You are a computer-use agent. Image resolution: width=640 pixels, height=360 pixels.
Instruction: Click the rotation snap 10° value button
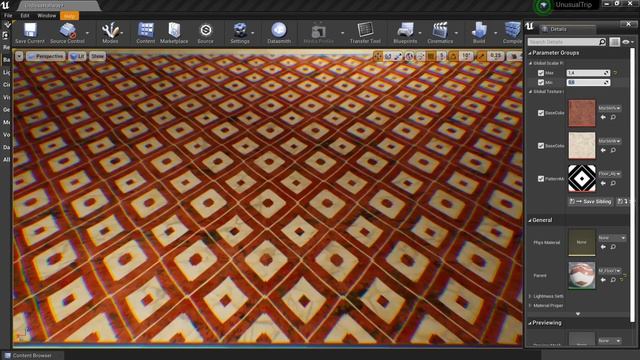click(466, 56)
